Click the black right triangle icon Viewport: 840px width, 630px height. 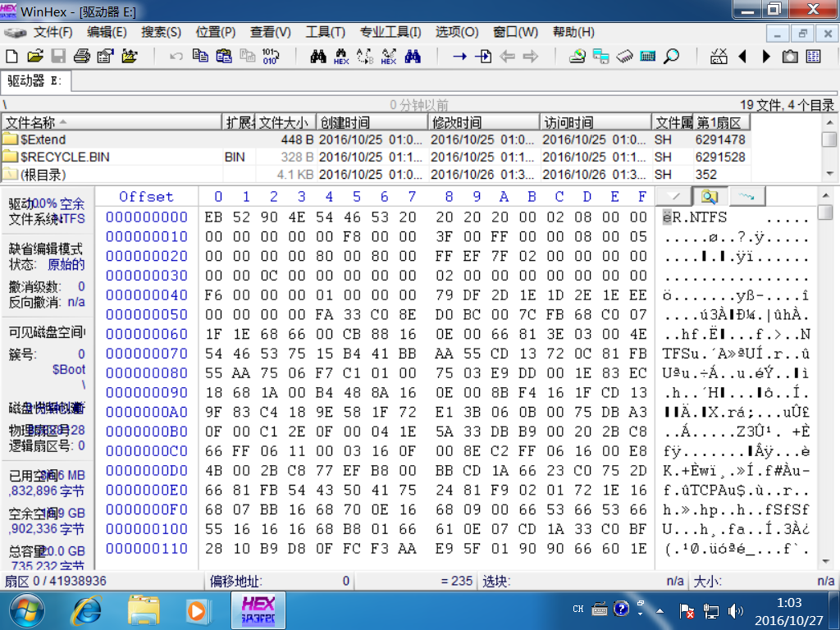point(766,57)
